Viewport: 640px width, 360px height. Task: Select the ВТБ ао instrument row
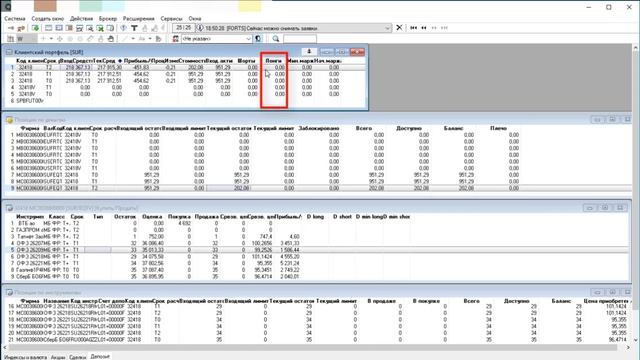point(318,223)
